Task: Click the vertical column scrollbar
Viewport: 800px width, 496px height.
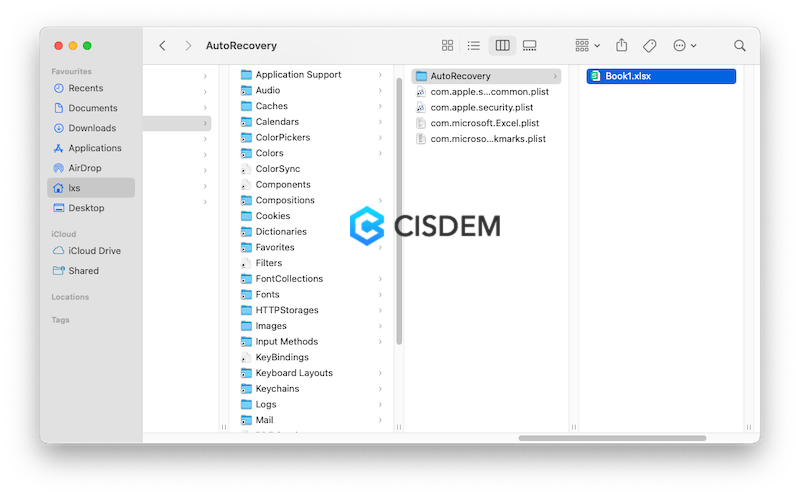Action: (x=400, y=200)
